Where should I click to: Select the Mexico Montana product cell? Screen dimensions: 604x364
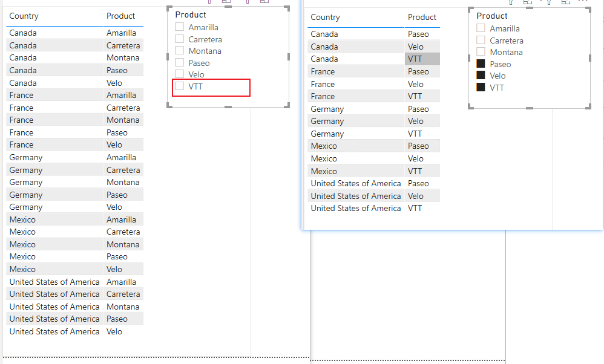pyautogui.click(x=123, y=244)
